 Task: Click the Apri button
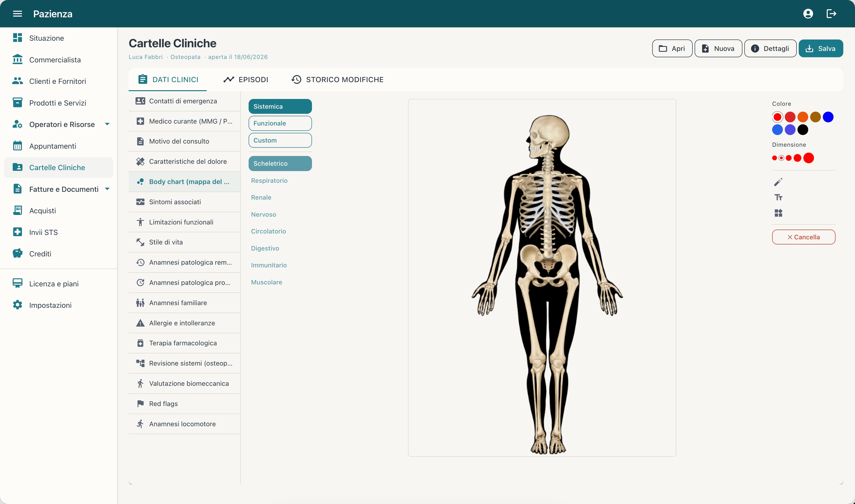tap(672, 48)
